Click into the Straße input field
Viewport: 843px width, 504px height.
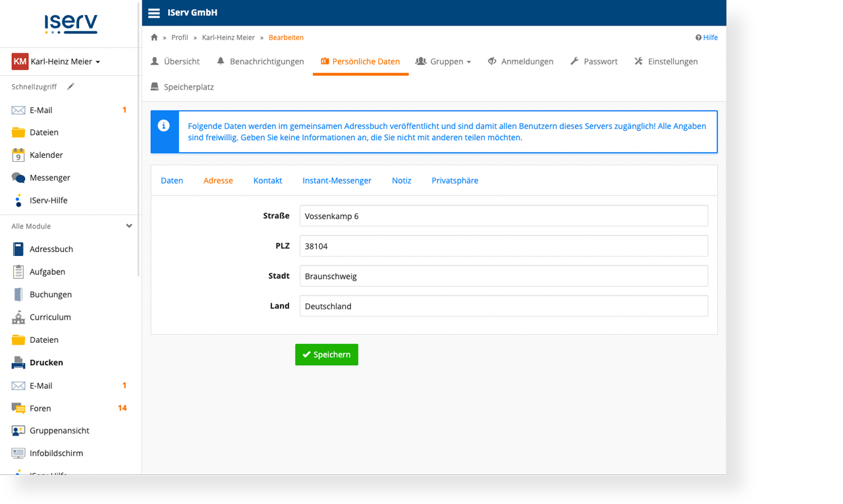[x=503, y=216]
